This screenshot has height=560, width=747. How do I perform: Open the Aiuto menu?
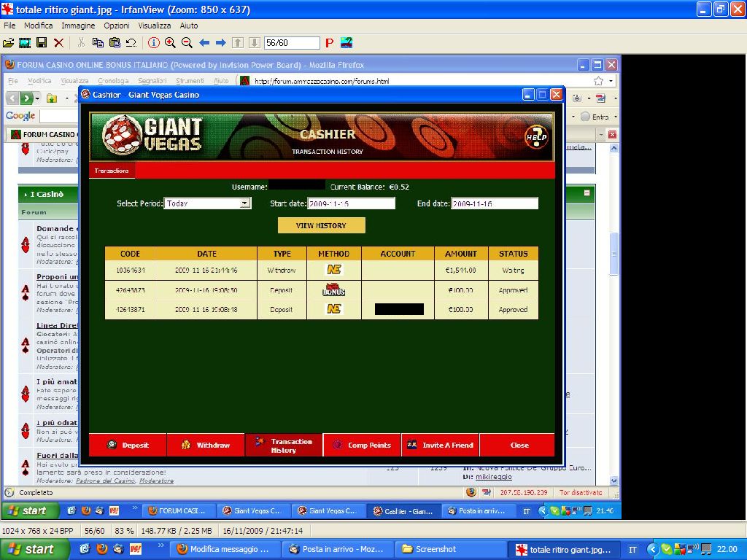[x=189, y=26]
